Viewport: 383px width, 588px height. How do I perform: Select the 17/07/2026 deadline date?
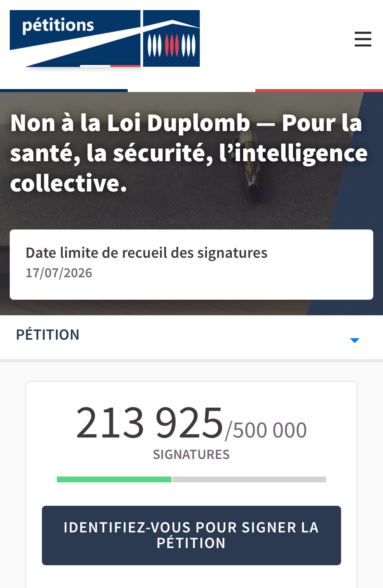pos(59,273)
